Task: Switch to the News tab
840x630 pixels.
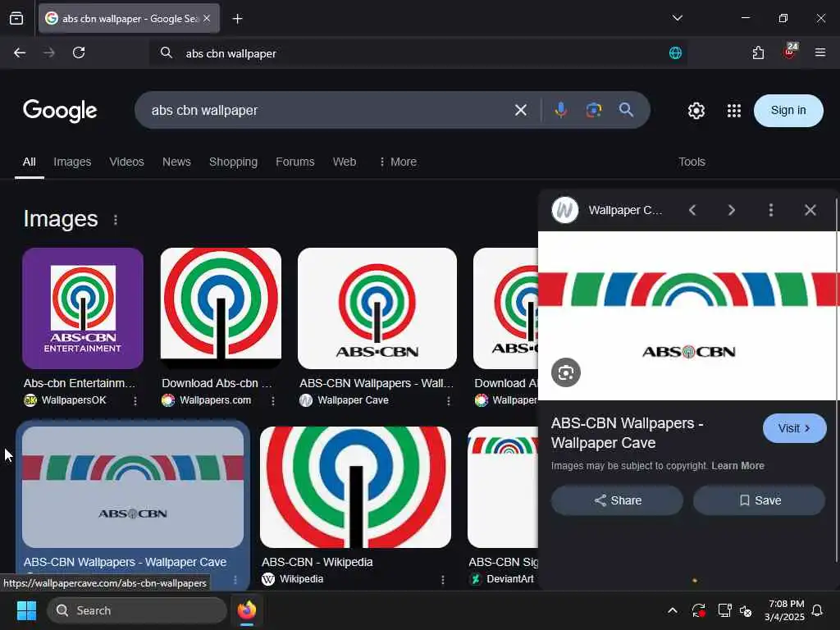Action: click(177, 162)
